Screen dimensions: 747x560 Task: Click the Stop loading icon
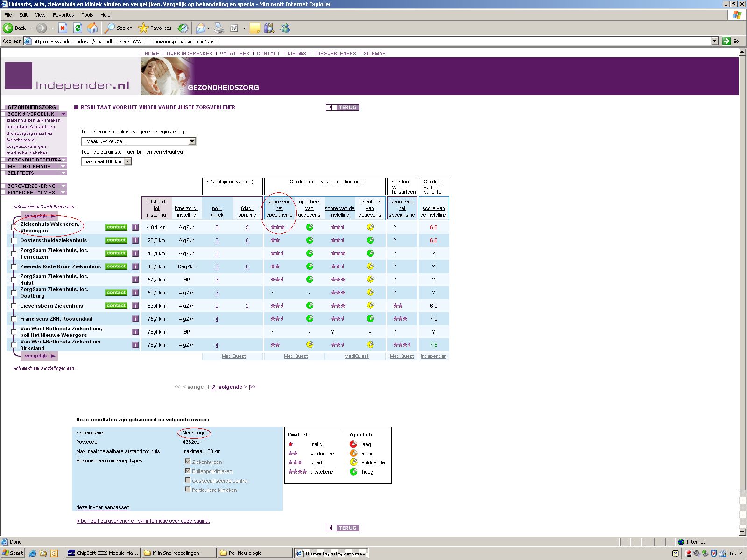[x=63, y=28]
